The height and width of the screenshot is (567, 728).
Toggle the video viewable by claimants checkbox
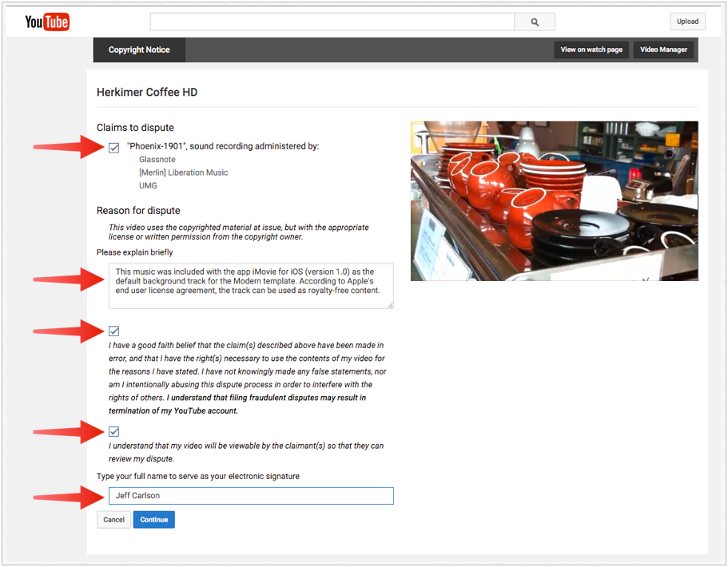[x=114, y=431]
